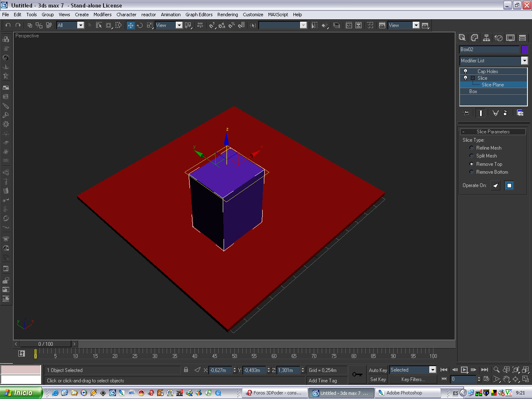Image resolution: width=532 pixels, height=399 pixels.
Task: Open Key Filters dialog
Action: [413, 379]
